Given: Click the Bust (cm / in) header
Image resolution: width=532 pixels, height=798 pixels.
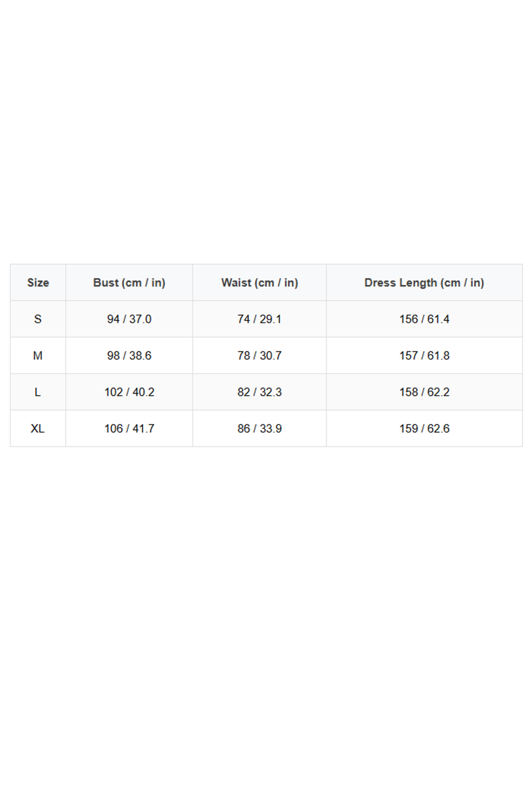Looking at the screenshot, I should [x=129, y=283].
